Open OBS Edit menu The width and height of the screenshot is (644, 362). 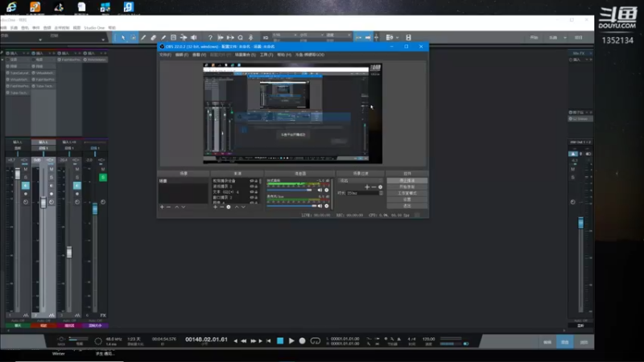[182, 55]
